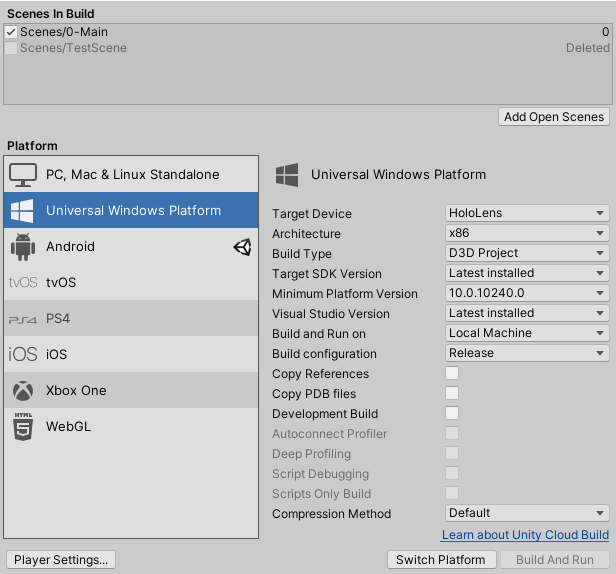Open the Target SDK Version dropdown
Screen dimensions: 616x574
click(x=527, y=273)
